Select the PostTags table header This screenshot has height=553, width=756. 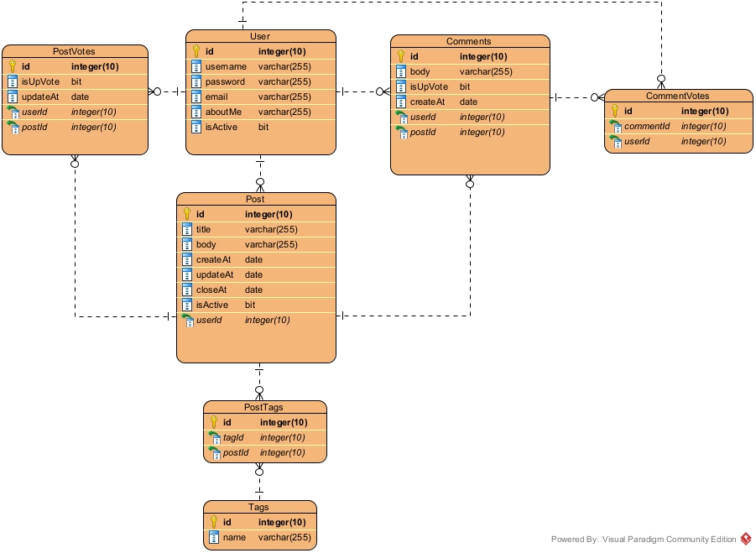(x=264, y=407)
